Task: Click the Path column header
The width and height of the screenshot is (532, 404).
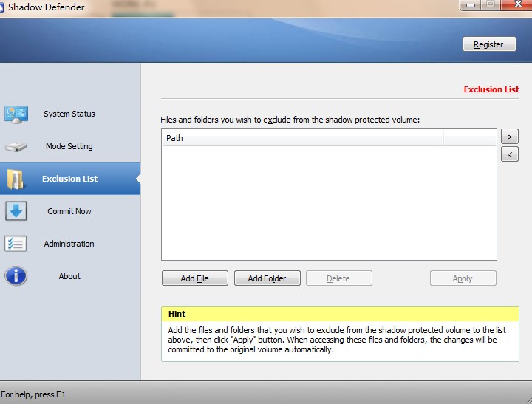Action: click(x=303, y=138)
